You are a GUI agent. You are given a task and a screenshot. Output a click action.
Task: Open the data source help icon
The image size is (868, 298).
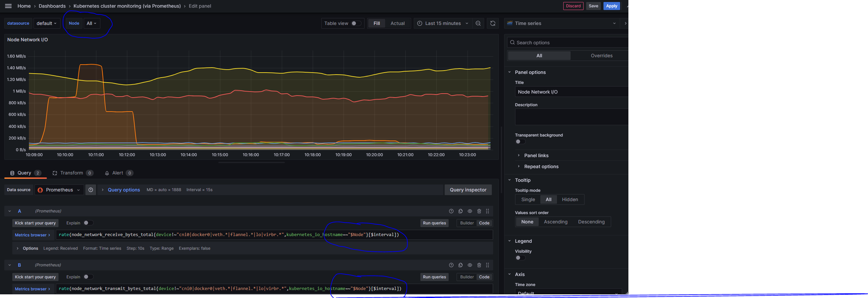[91, 190]
